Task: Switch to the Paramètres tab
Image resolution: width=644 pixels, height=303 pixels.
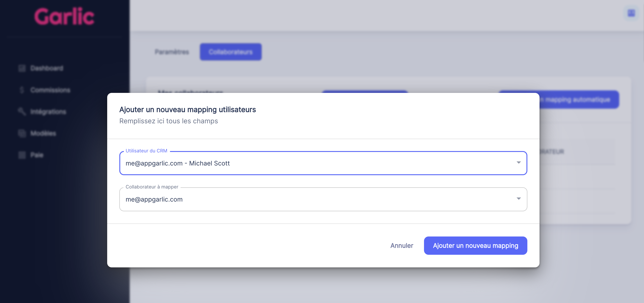Action: (x=172, y=52)
